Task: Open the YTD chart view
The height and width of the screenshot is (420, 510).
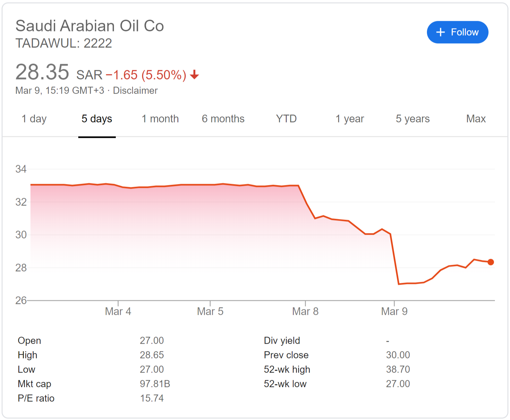Action: coord(286,119)
